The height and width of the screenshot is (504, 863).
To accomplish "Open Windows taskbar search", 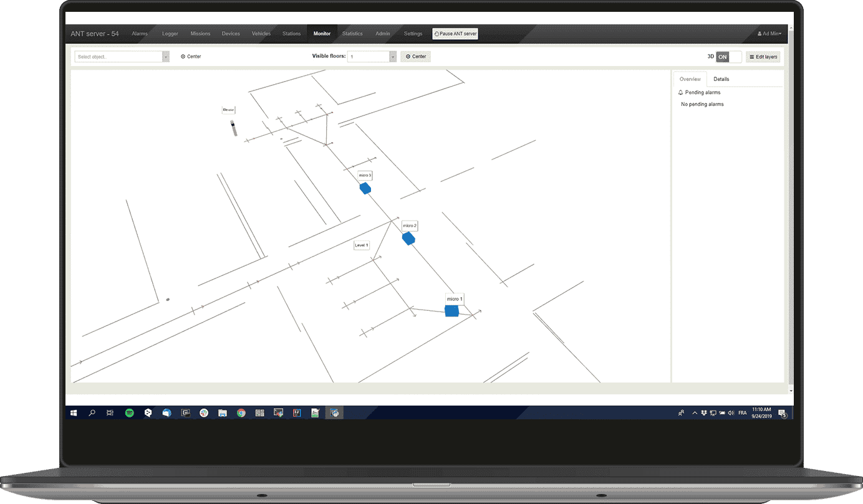I will 92,412.
